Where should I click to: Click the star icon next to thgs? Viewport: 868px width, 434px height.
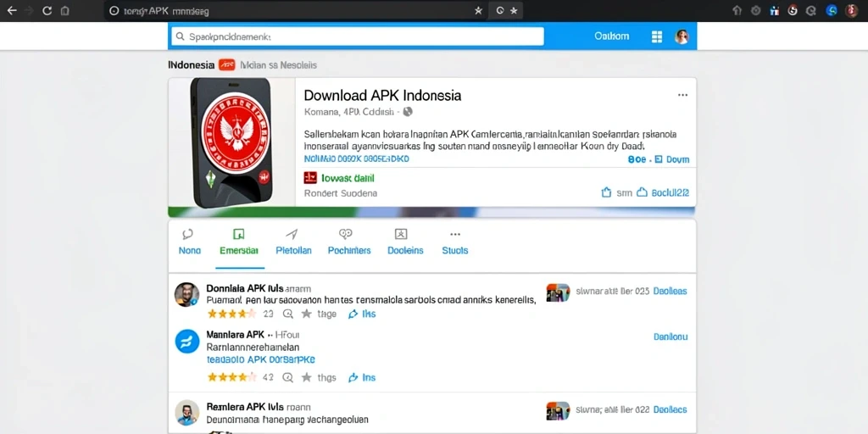(x=306, y=377)
